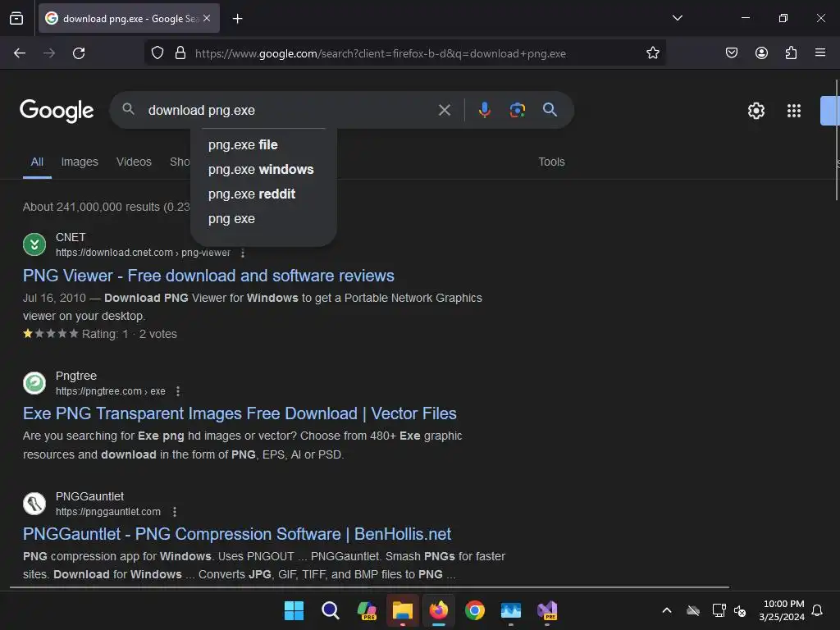Screen dimensions: 840x630
Task: Switch to the Videos tab
Action: (x=134, y=162)
